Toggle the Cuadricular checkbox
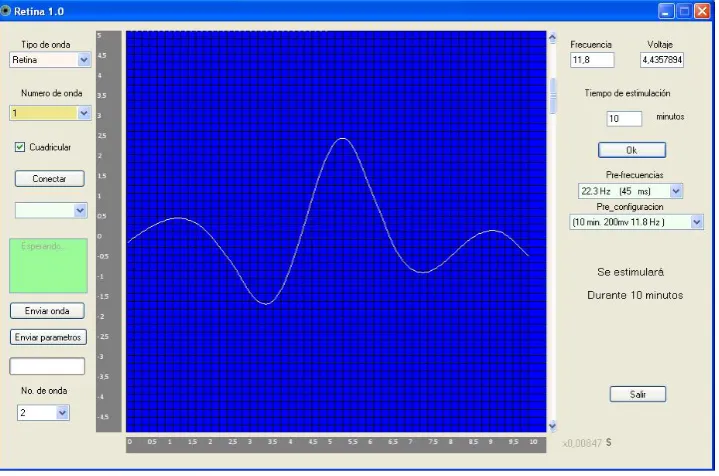 20,147
